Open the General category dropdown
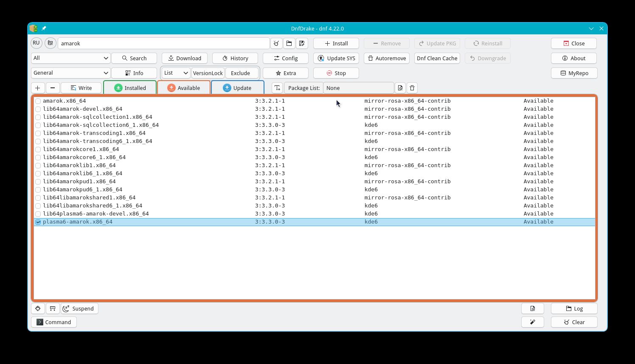The image size is (635, 364). click(x=70, y=73)
